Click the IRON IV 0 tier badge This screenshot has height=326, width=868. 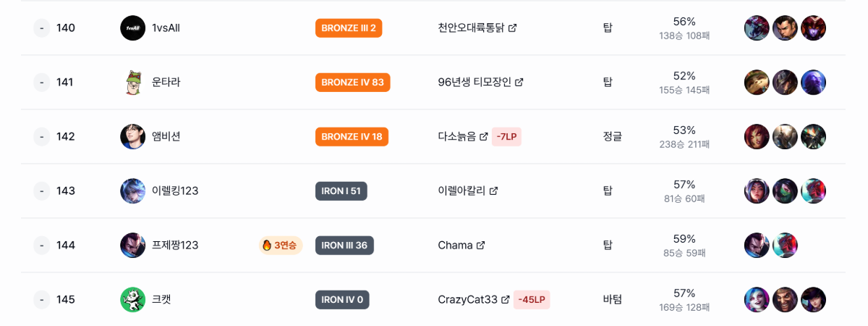(x=342, y=299)
